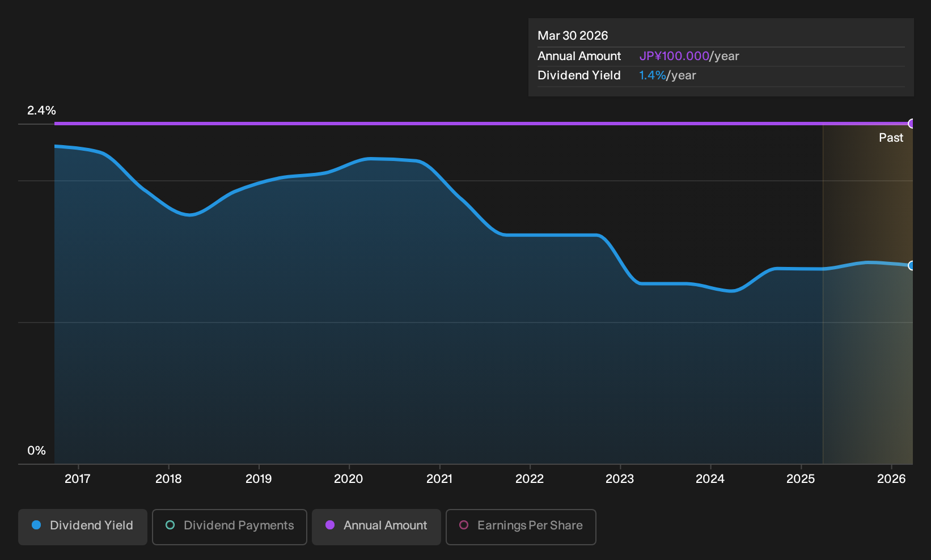The width and height of the screenshot is (931, 560).
Task: Toggle the Annual Amount legend button
Action: pyautogui.click(x=376, y=527)
